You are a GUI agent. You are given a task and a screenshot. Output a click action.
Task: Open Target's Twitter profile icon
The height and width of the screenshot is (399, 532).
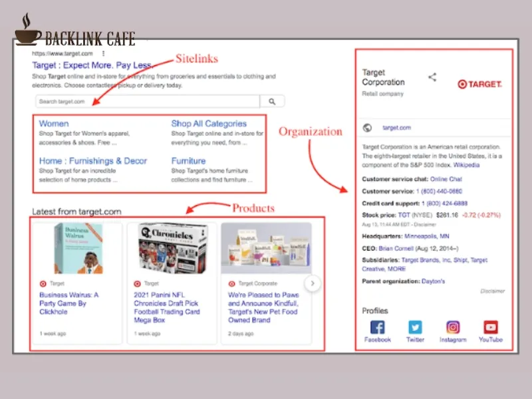415,327
